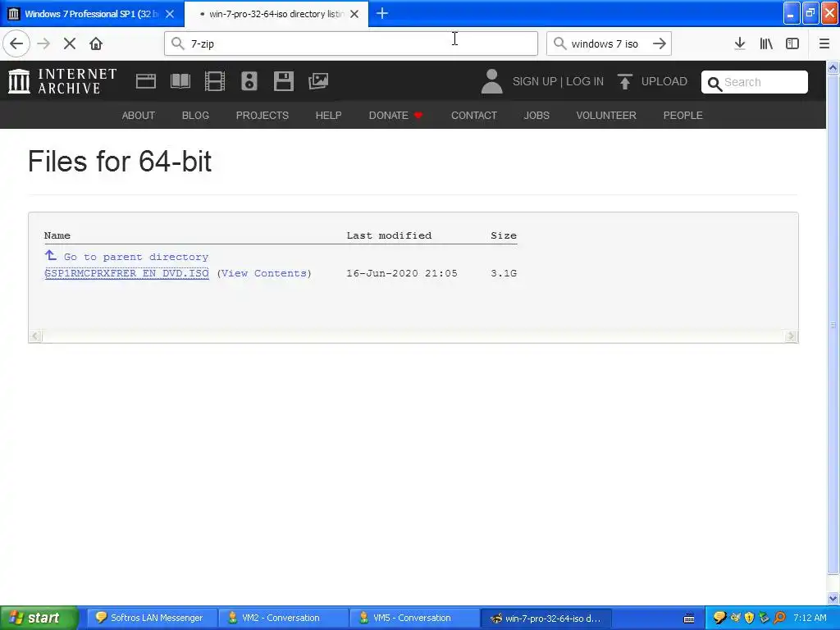Open the Firefox downloads panel

pos(740,43)
